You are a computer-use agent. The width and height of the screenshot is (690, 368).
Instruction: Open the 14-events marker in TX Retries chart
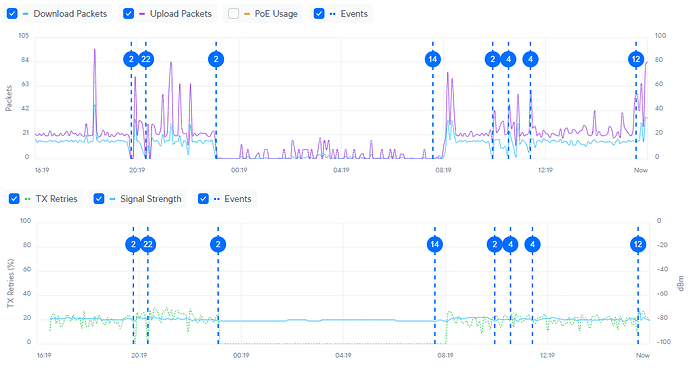point(435,244)
